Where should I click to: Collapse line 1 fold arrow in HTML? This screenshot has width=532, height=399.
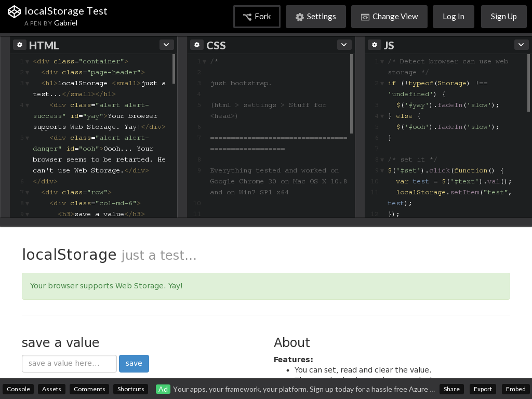27,62
